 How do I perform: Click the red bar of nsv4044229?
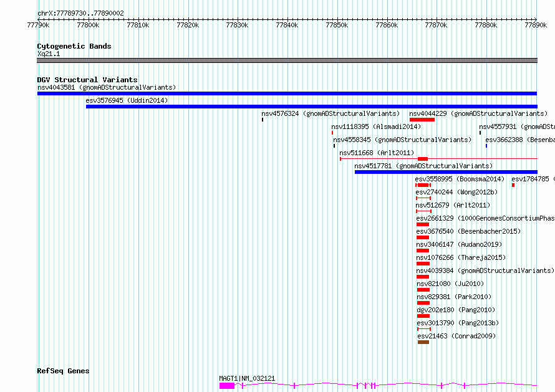422,120
